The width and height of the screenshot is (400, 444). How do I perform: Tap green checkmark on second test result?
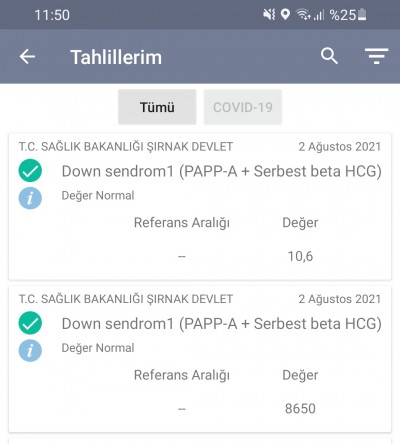click(x=30, y=323)
